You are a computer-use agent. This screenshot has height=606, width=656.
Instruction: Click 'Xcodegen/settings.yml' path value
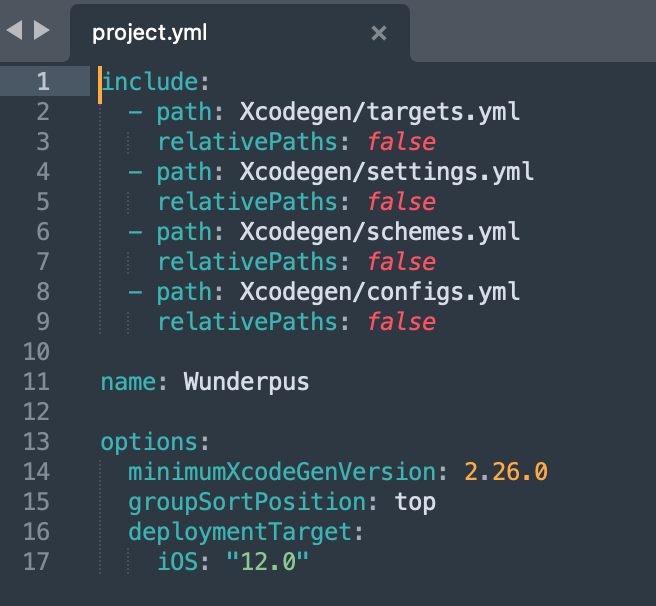coord(387,172)
